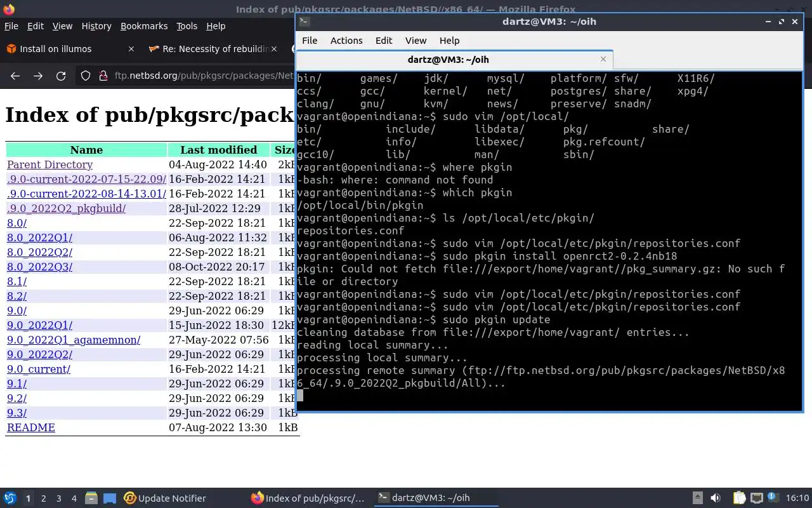Switch to workspace 3

(x=59, y=498)
